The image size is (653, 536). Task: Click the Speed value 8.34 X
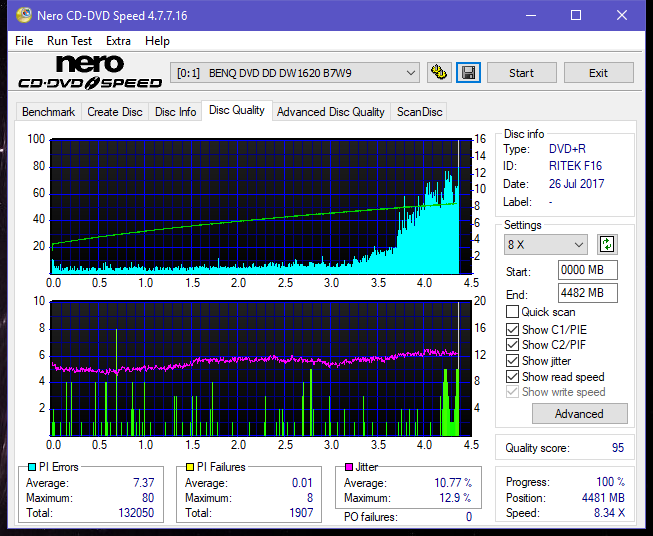[609, 513]
